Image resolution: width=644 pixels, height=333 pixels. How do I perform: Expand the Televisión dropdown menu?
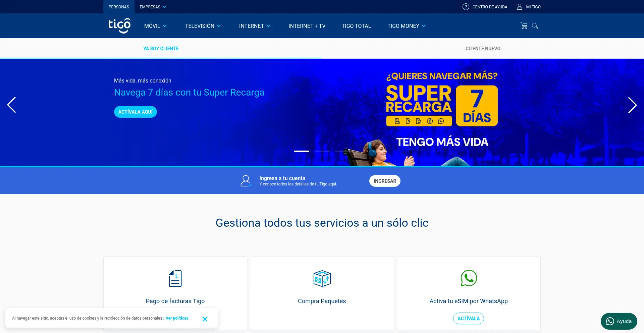click(203, 26)
